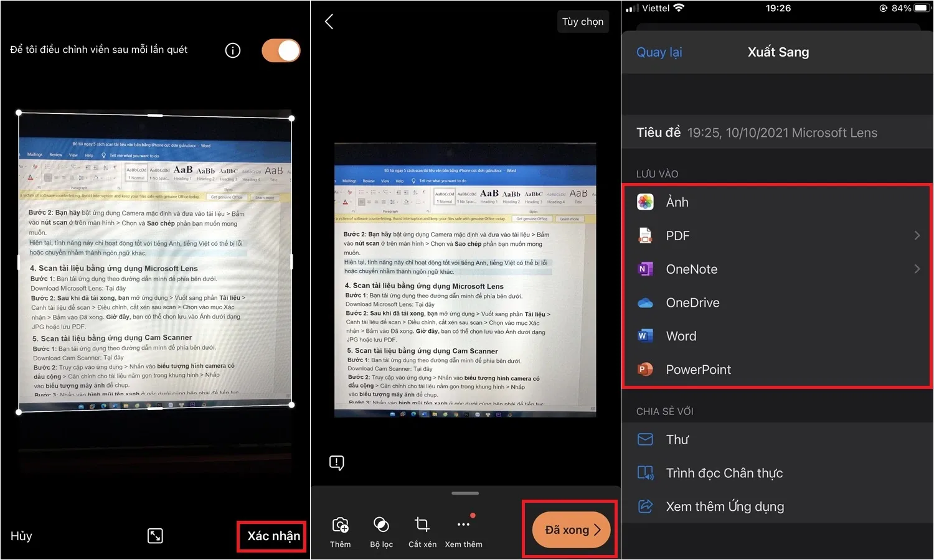Tap the mail envelope icon

(x=645, y=439)
